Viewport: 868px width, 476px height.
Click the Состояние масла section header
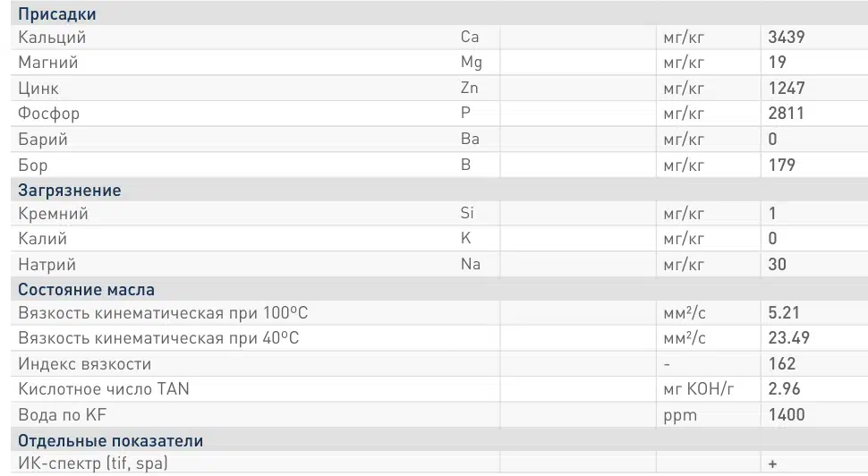(87, 290)
